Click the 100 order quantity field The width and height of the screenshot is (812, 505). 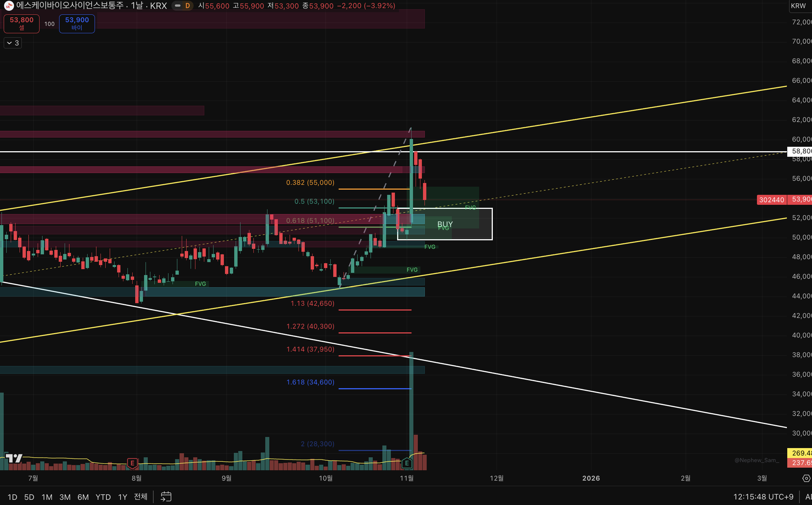tap(50, 24)
